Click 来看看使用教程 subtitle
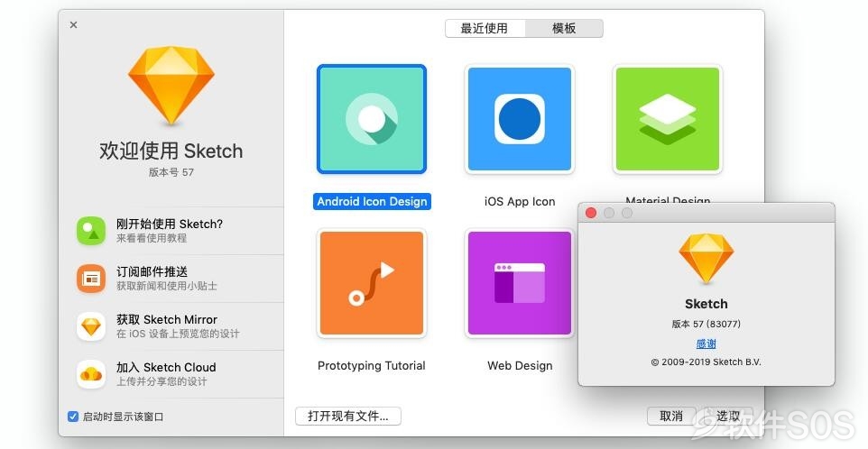Image resolution: width=868 pixels, height=449 pixels. click(x=151, y=238)
